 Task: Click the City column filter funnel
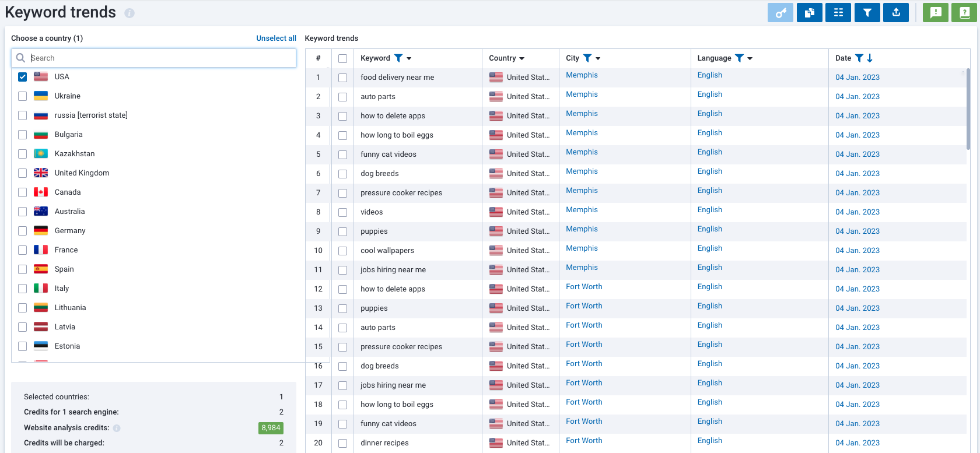tap(587, 58)
